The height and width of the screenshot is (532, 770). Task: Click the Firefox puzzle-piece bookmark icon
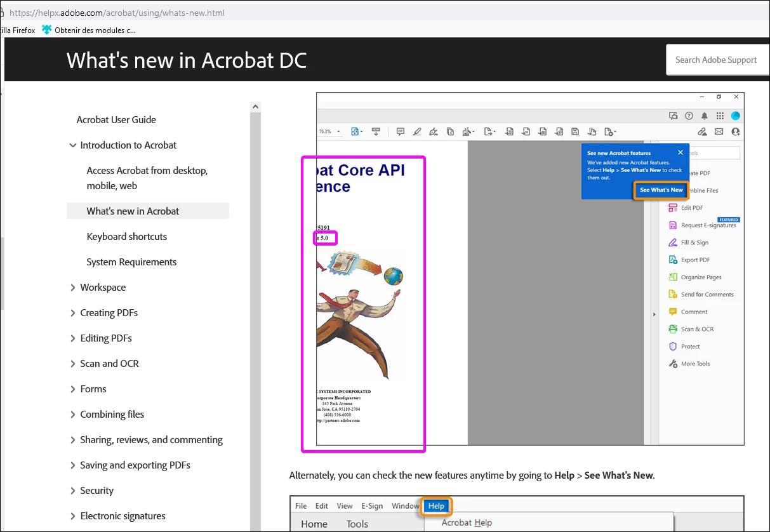tap(46, 29)
